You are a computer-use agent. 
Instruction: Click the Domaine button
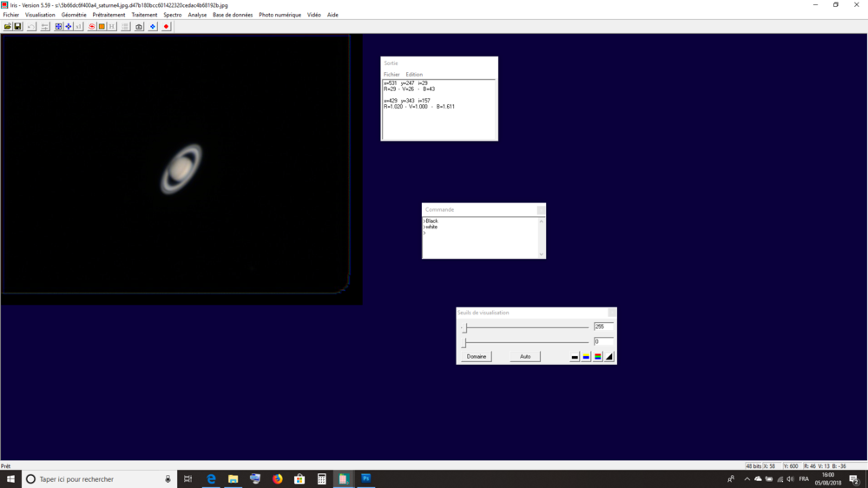476,357
